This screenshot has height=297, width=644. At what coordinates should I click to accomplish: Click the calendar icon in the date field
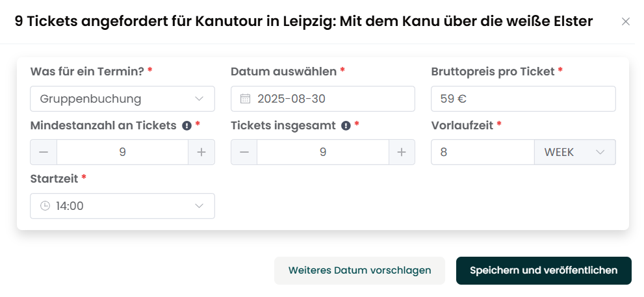coord(245,99)
